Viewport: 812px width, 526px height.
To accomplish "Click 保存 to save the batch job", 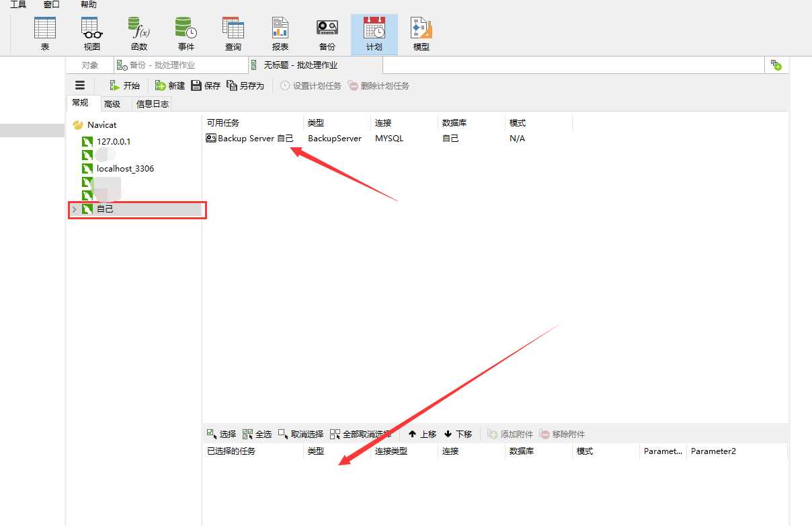I will [206, 85].
